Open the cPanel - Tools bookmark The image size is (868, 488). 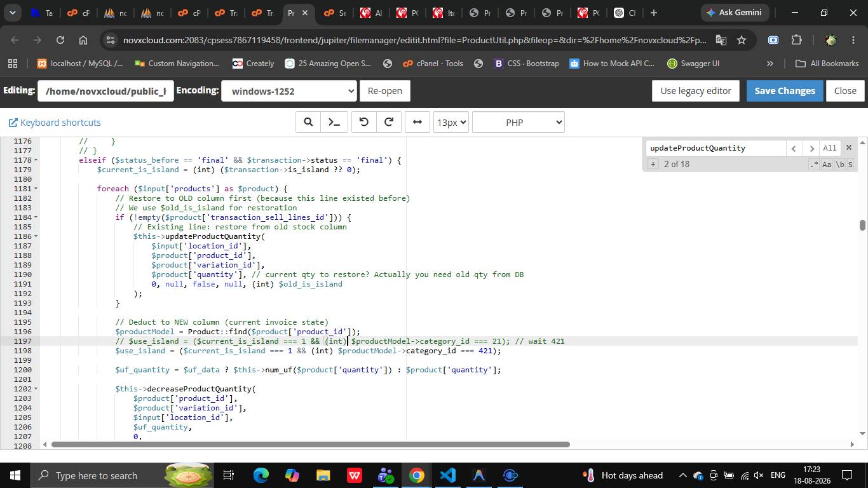coord(433,63)
